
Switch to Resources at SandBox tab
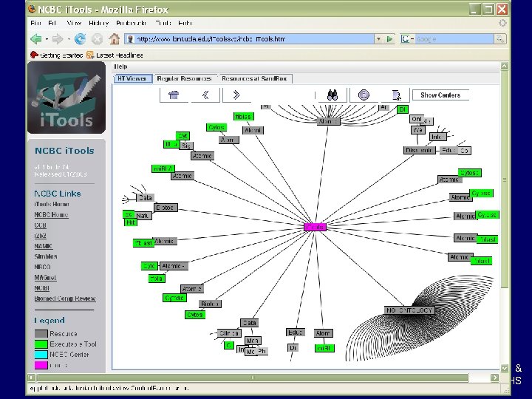254,78
